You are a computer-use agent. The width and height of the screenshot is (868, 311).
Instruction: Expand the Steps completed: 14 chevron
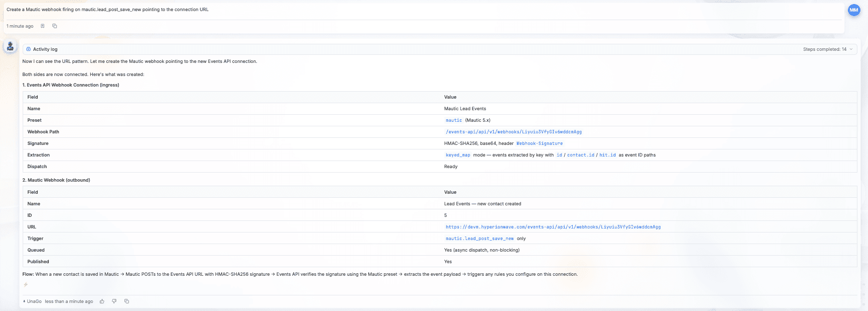coord(851,49)
